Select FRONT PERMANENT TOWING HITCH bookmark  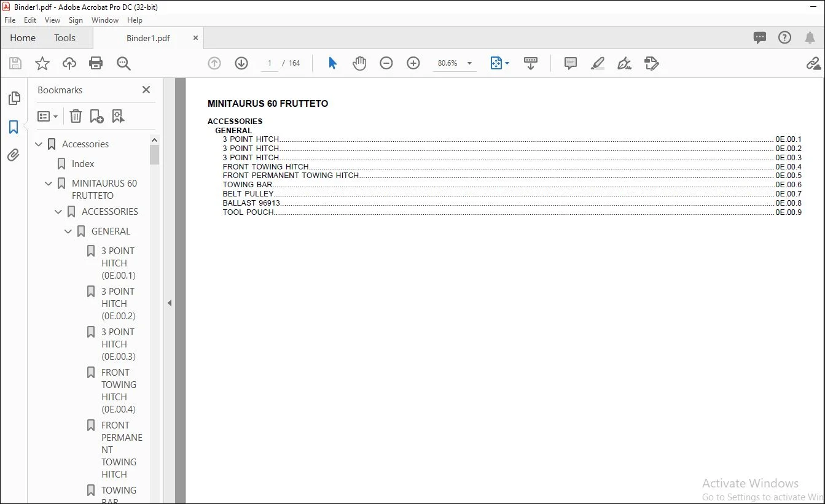point(122,449)
